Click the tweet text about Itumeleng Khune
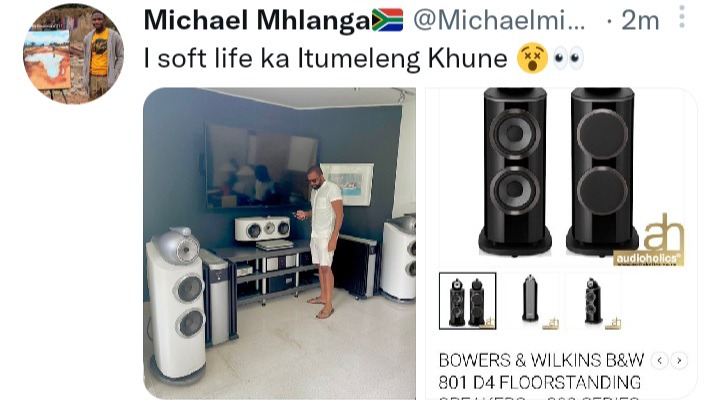Image resolution: width=720 pixels, height=403 pixels. [x=326, y=59]
